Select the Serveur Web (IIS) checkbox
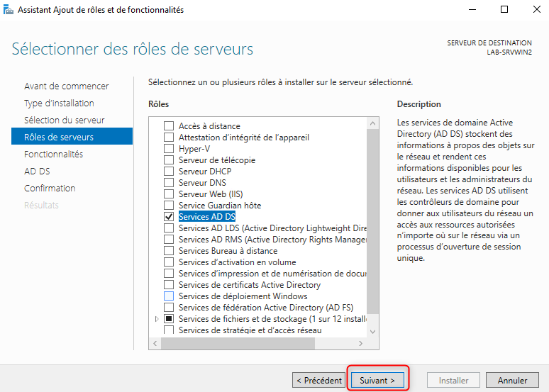This screenshot has width=549, height=392. pos(169,194)
